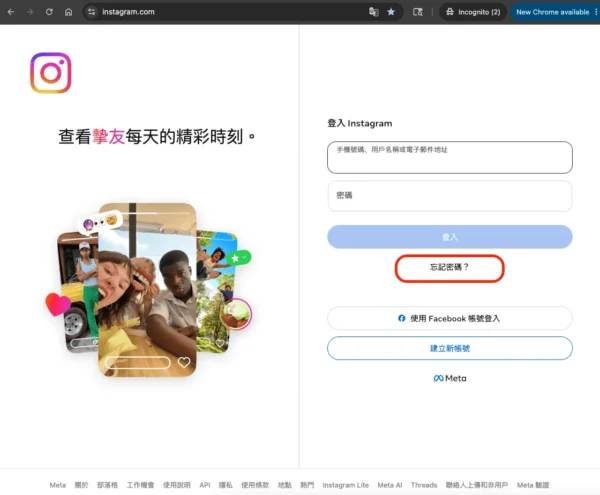Focus the phone, username or email field
The height and width of the screenshot is (495, 600).
(x=450, y=157)
